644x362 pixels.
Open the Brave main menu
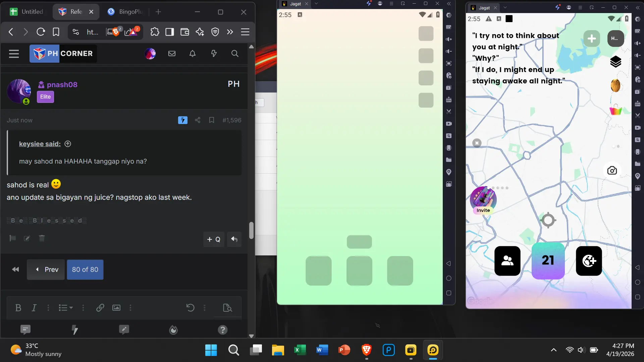point(245,32)
